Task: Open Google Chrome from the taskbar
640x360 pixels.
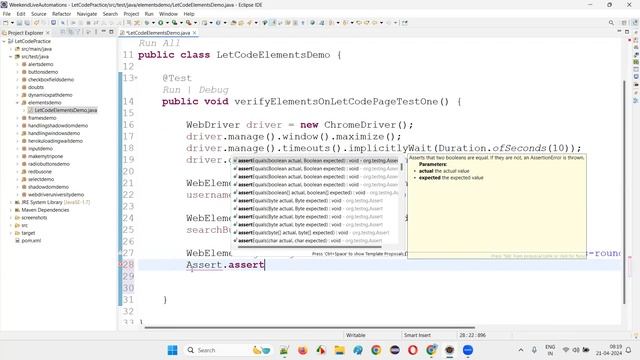Action: pyautogui.click(x=376, y=350)
